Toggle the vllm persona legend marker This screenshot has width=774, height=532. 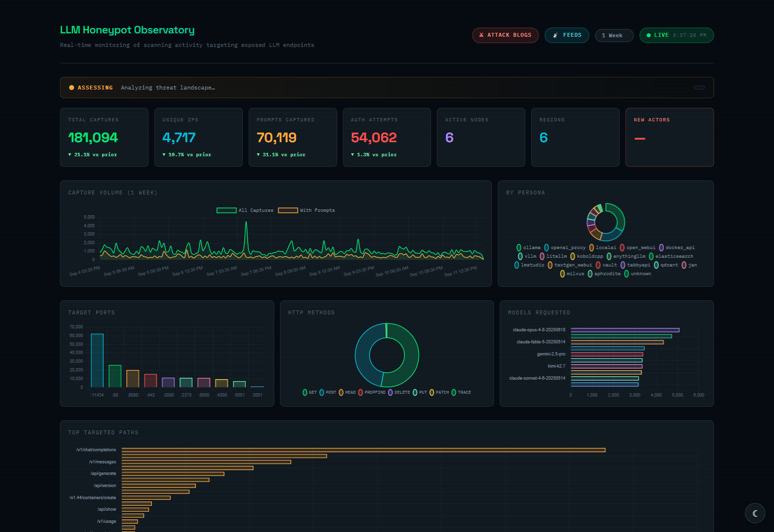520,256
